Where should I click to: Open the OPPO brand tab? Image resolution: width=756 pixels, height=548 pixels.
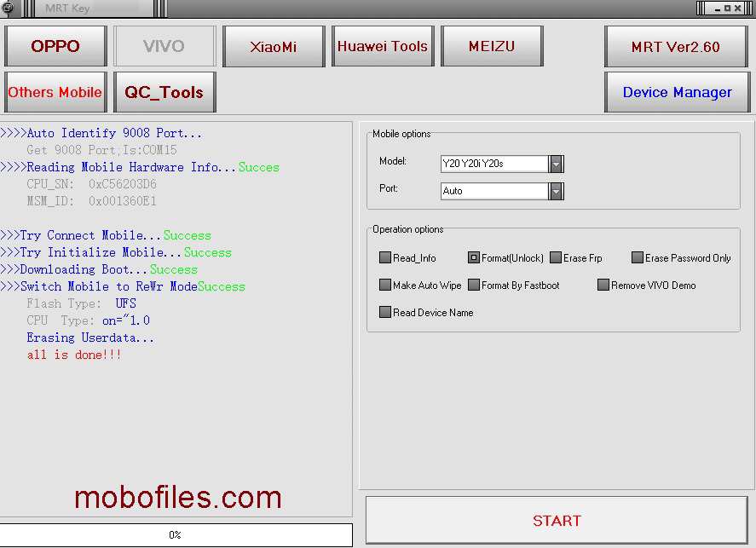(55, 46)
